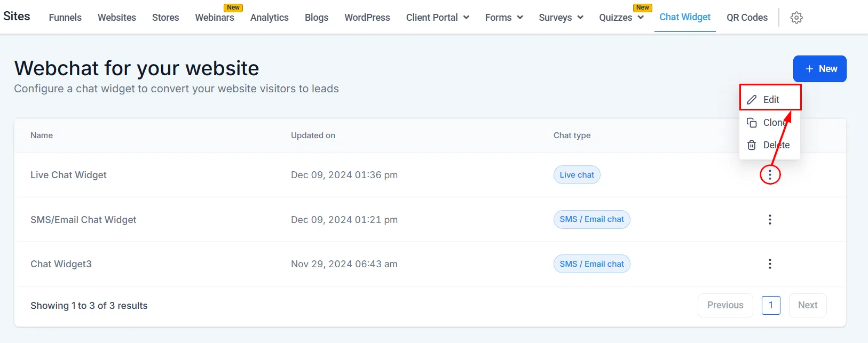Click the Live Chat Widget name
The image size is (868, 343).
[x=68, y=175]
